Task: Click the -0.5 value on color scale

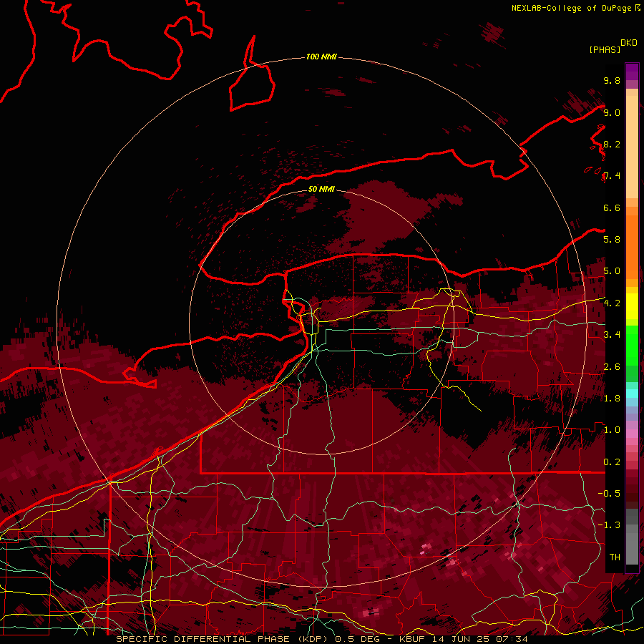Action: click(x=609, y=493)
